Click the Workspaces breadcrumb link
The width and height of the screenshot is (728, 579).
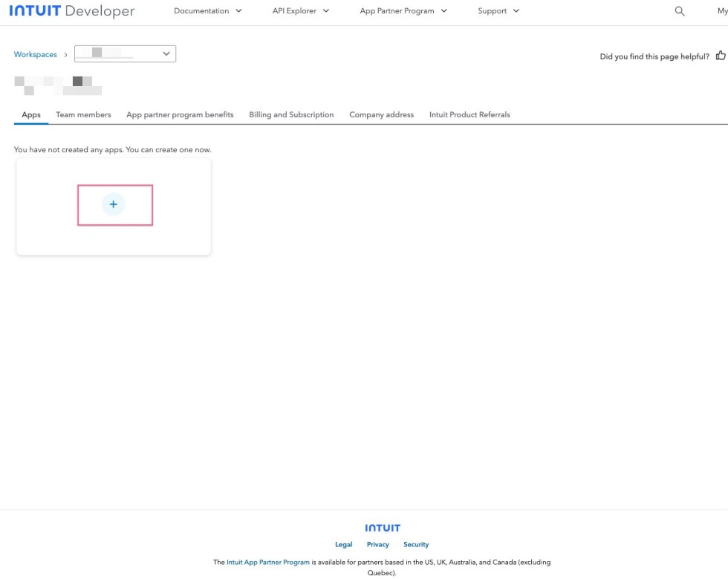(35, 53)
